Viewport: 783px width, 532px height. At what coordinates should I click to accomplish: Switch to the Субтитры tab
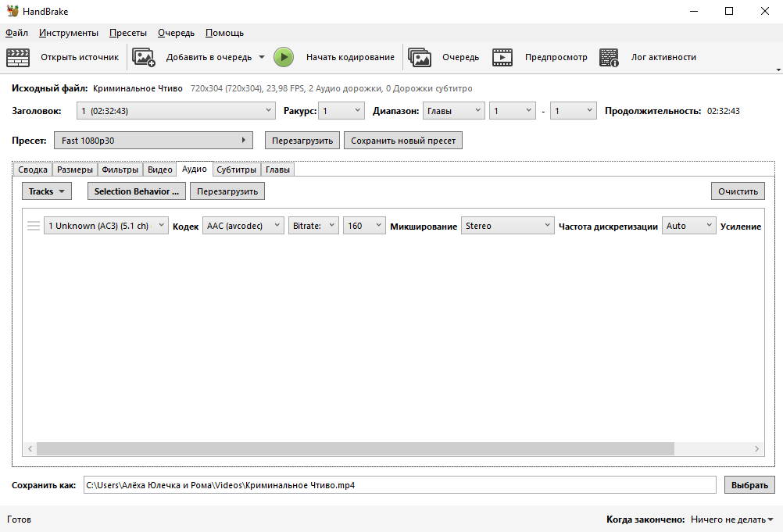(x=236, y=170)
